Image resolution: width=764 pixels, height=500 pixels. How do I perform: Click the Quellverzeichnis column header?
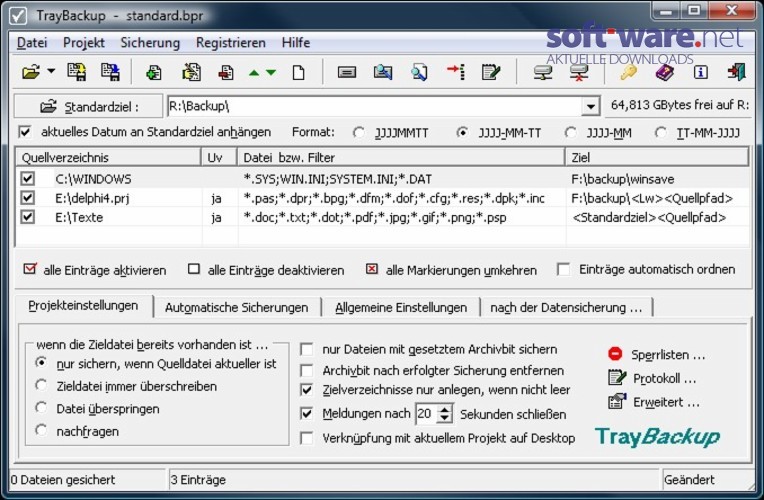click(109, 157)
